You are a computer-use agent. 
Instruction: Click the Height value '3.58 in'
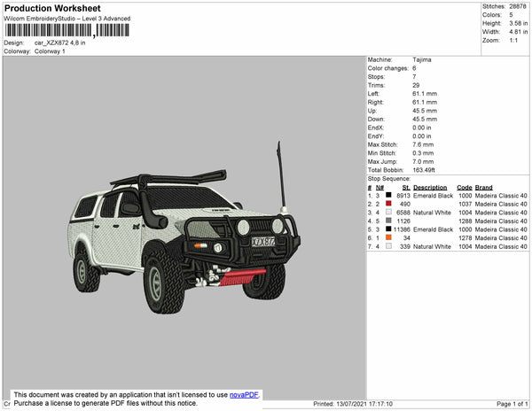pos(518,23)
